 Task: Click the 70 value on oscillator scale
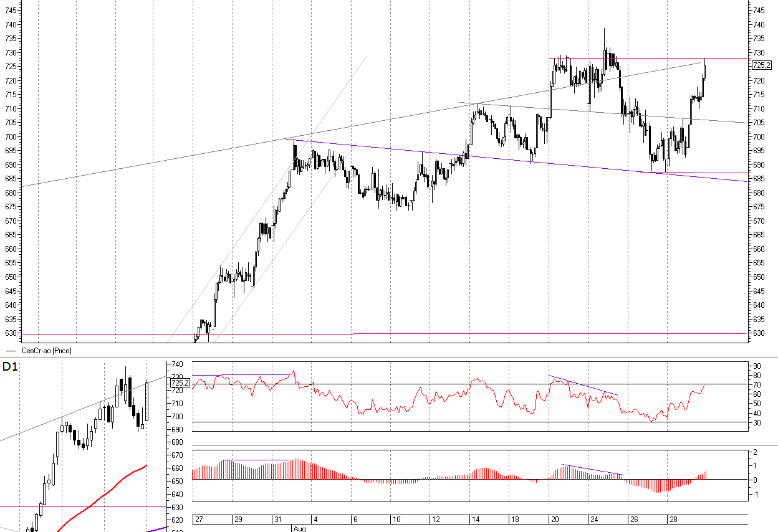coord(756,385)
